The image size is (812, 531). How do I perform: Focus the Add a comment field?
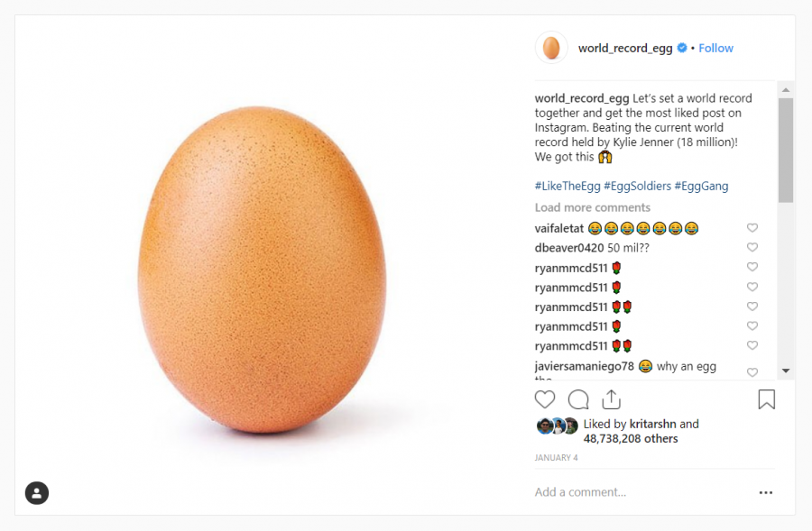[x=642, y=492]
